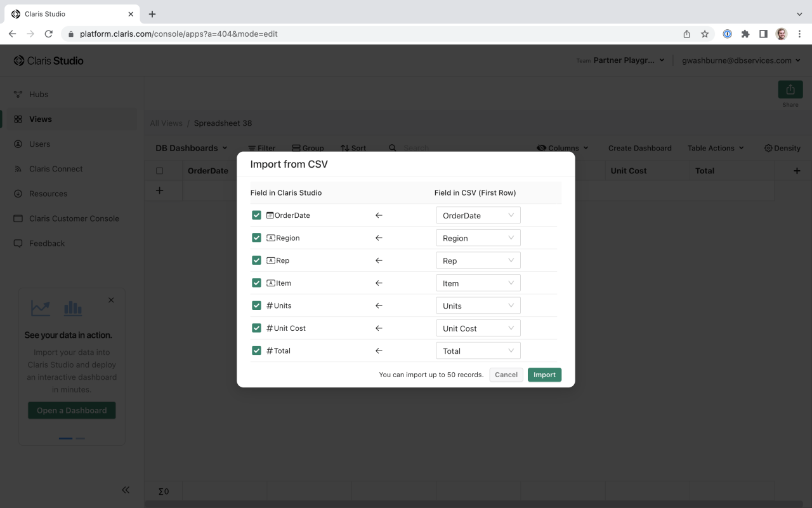
Task: Click the Group toolbar item
Action: [x=308, y=148]
